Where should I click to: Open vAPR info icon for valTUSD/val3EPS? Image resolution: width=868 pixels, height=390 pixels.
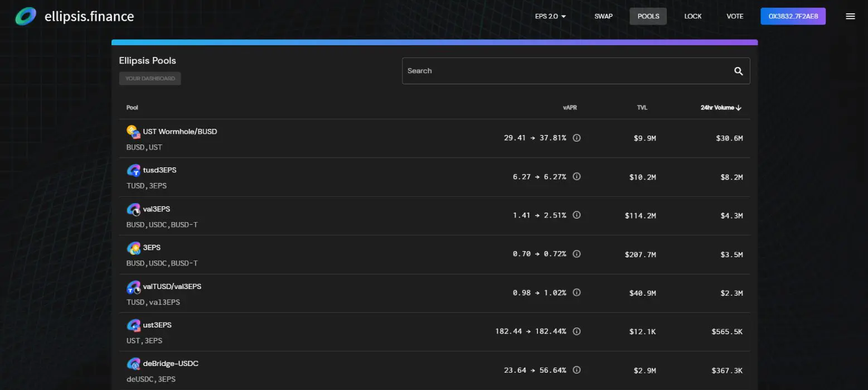click(x=577, y=292)
